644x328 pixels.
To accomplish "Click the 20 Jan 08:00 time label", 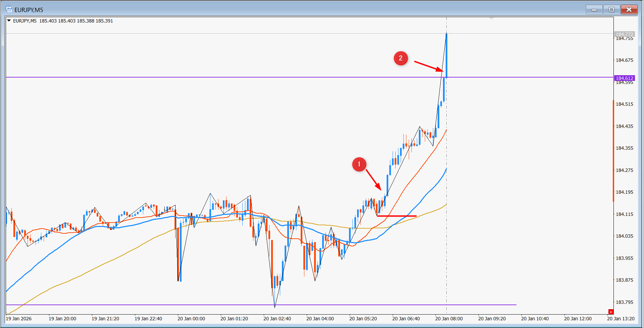I will (449, 319).
